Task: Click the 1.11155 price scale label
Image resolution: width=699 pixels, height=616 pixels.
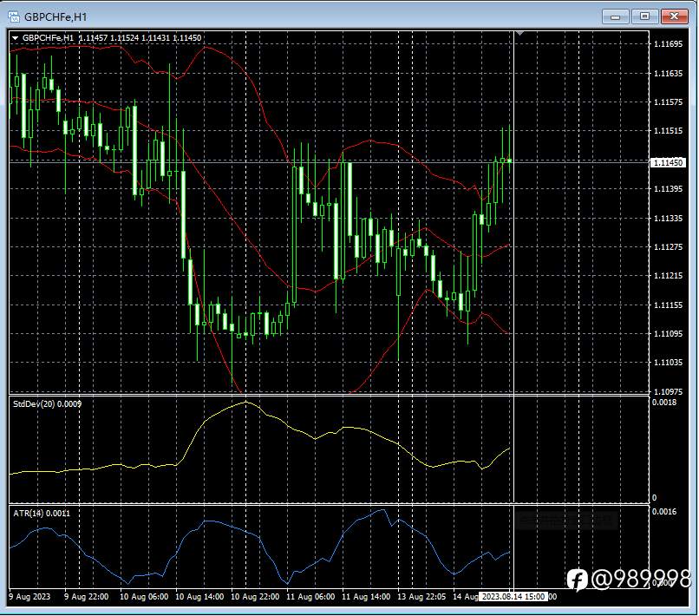Action: [x=668, y=305]
